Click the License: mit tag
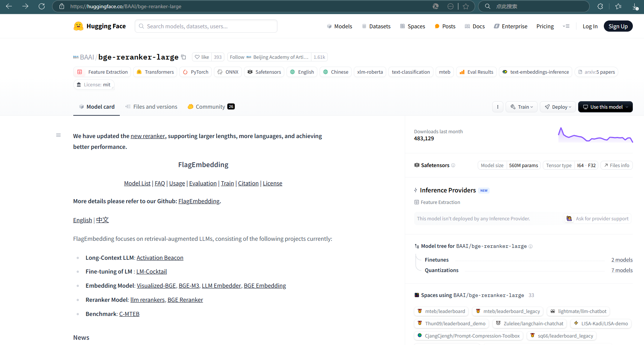644x345 pixels. coord(94,84)
